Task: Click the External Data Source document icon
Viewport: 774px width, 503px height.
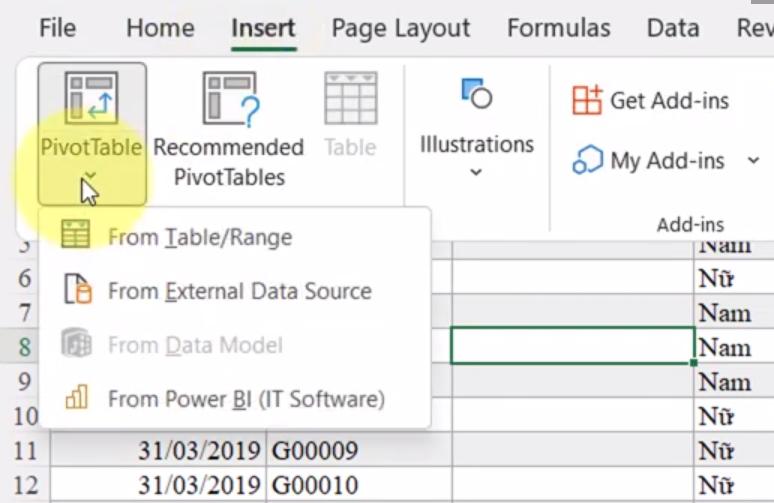Action: 77,288
